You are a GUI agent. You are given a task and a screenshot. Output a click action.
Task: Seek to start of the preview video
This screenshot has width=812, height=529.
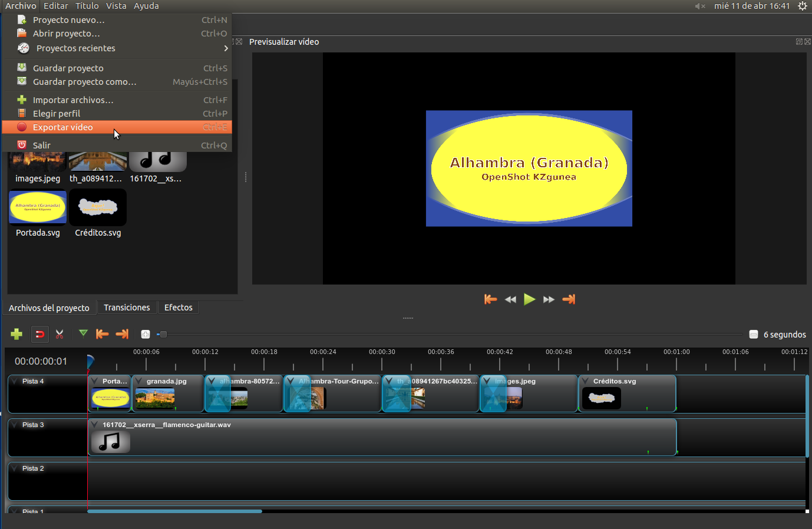pos(490,299)
